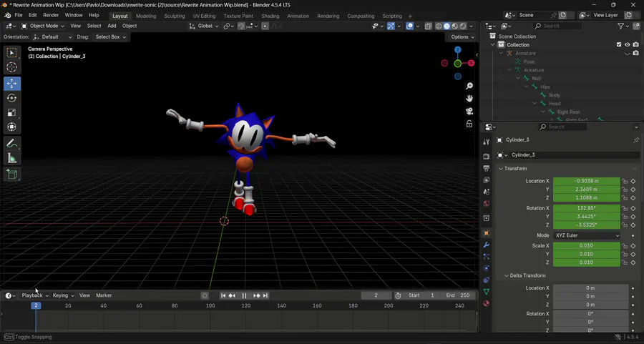Choose the Annotate pencil tool

(x=12, y=144)
